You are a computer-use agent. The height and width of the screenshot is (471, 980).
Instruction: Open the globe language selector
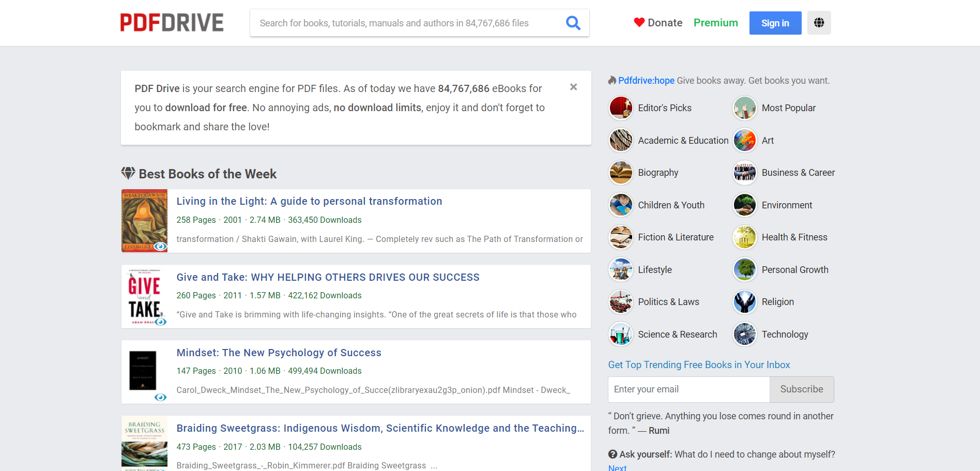click(x=819, y=23)
